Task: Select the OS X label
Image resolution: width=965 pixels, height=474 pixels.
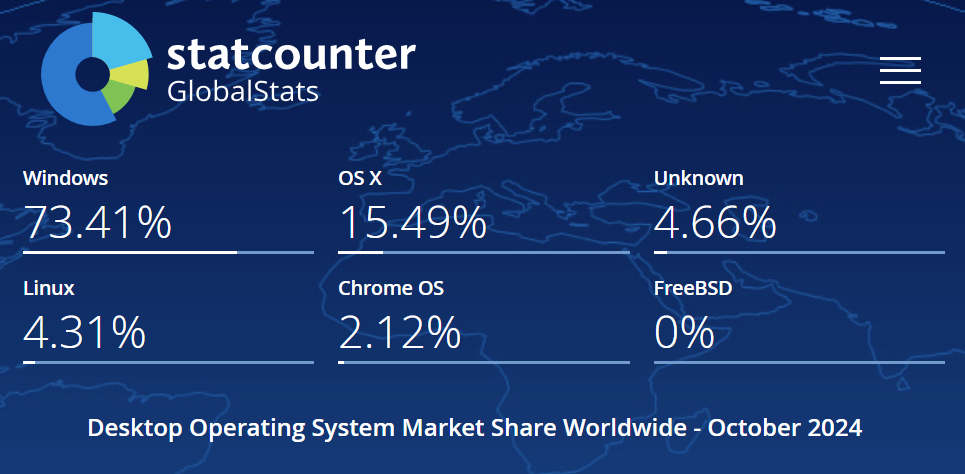Action: click(360, 179)
